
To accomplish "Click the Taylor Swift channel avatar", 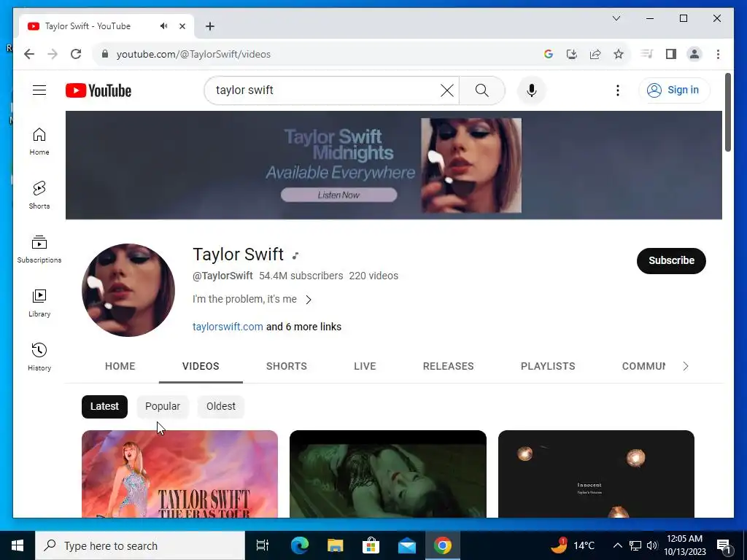I will 128,290.
